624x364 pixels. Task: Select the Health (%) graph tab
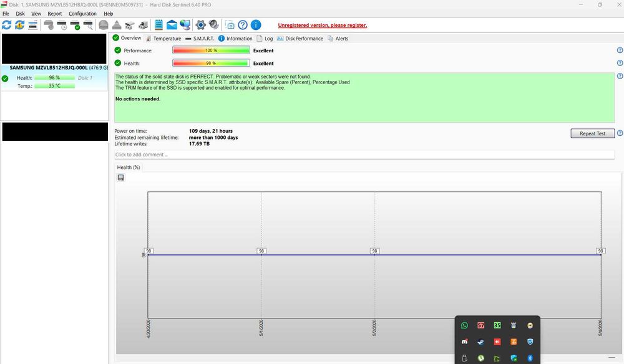pos(128,167)
